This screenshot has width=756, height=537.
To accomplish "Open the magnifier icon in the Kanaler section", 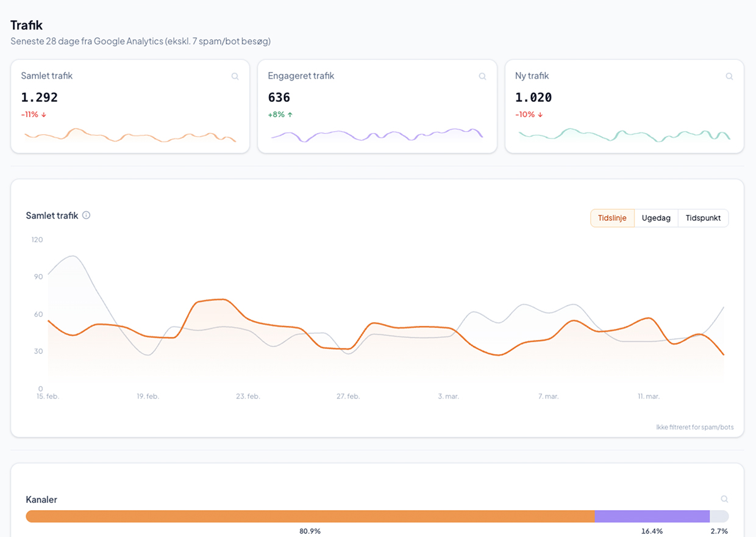I will coord(724,499).
